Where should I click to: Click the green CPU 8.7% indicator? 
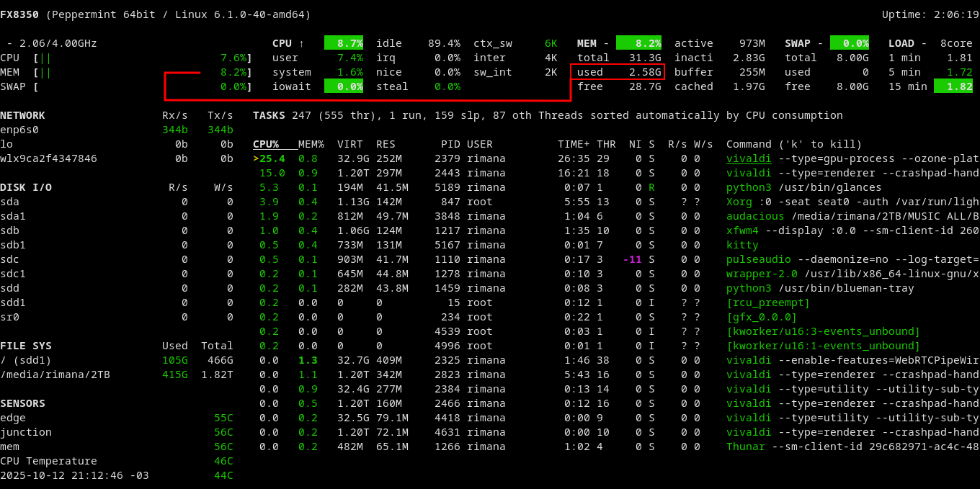click(x=344, y=43)
